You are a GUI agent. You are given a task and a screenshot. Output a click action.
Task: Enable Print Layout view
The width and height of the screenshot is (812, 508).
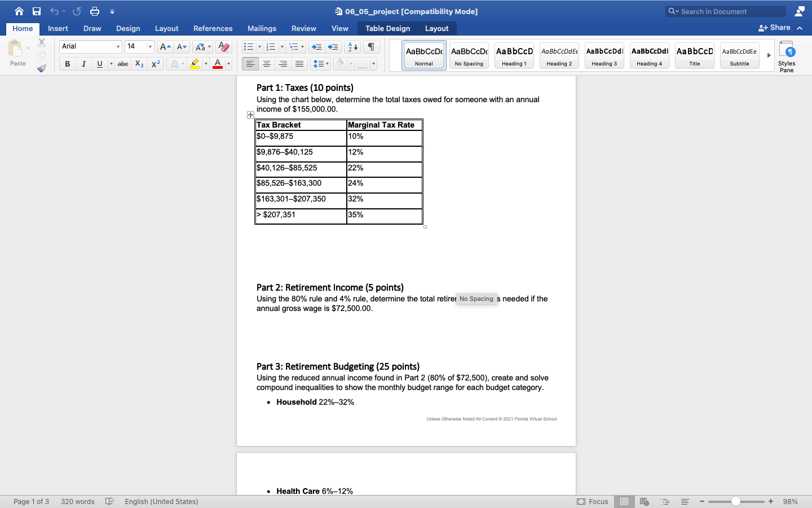tap(624, 501)
